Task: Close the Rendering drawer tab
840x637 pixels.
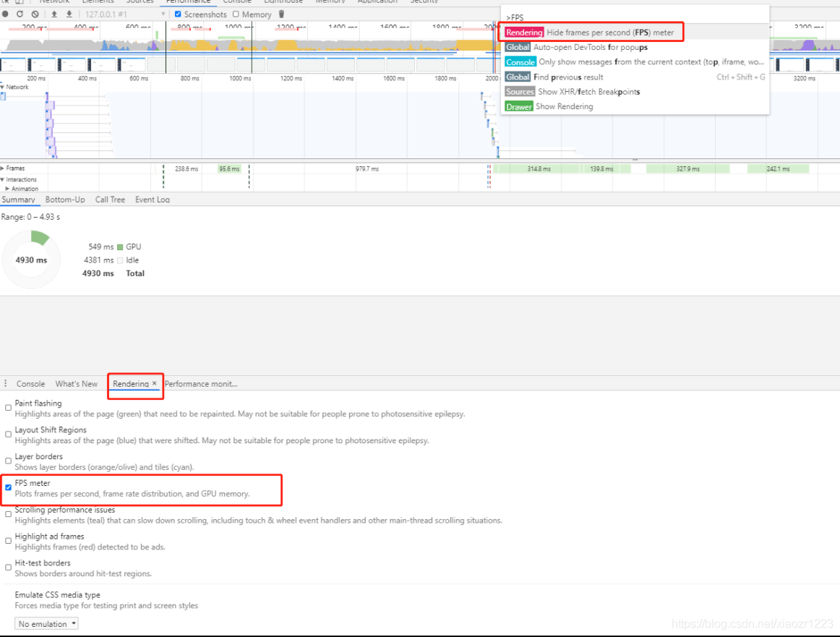Action: (x=154, y=383)
